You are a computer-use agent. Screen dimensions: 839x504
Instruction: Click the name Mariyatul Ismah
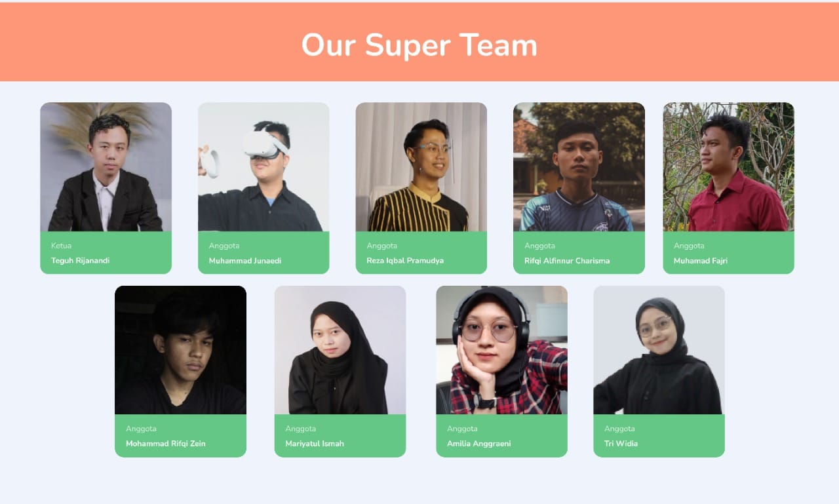[x=315, y=444]
